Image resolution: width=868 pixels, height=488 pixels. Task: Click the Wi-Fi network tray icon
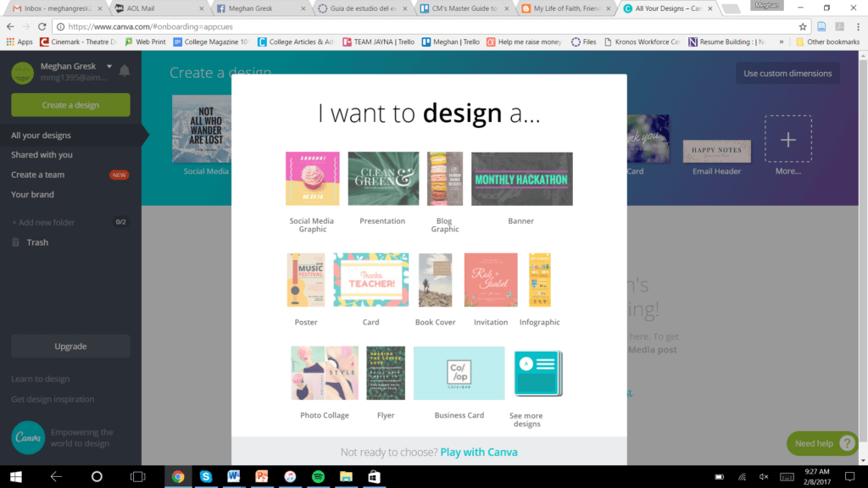click(x=742, y=477)
